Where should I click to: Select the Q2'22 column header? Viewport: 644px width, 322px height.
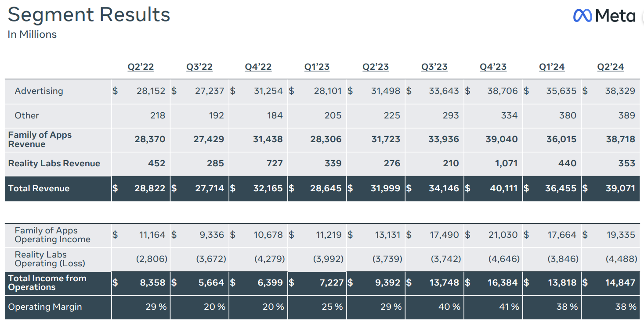[141, 67]
